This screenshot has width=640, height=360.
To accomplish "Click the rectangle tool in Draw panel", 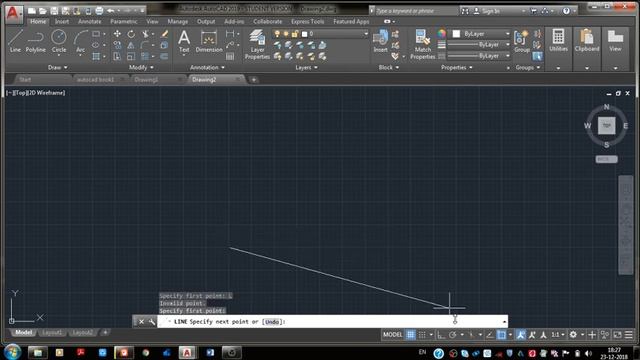I will tap(96, 34).
